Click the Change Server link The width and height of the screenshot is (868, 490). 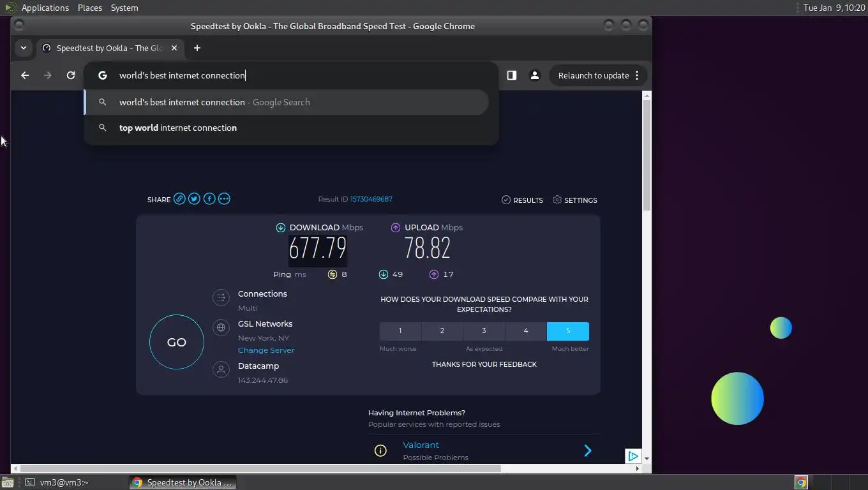(266, 350)
